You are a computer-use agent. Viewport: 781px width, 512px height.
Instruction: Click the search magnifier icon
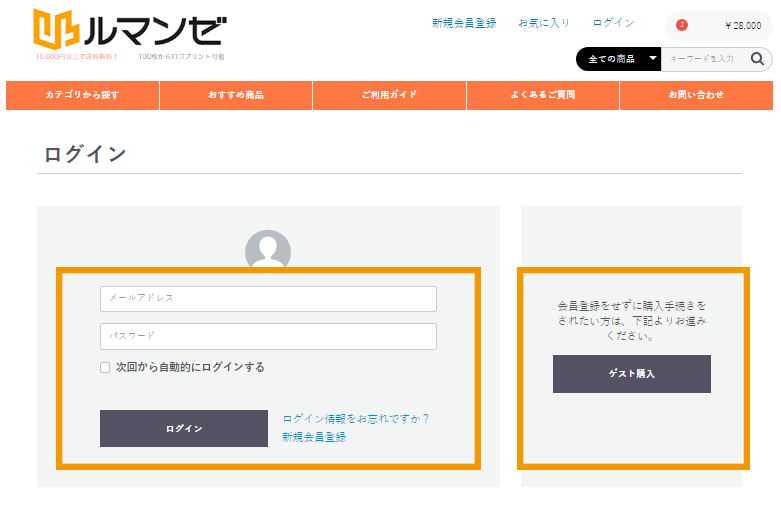[757, 59]
